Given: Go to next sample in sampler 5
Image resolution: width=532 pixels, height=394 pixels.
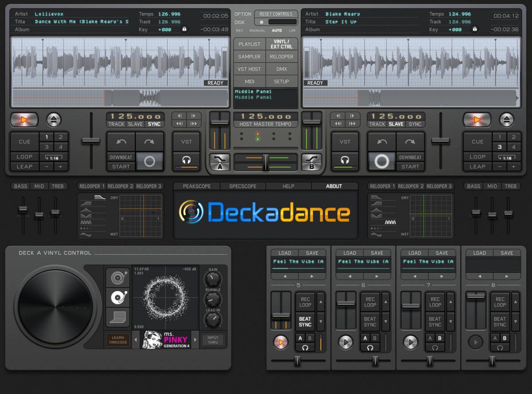Looking at the screenshot, I should point(312,276).
